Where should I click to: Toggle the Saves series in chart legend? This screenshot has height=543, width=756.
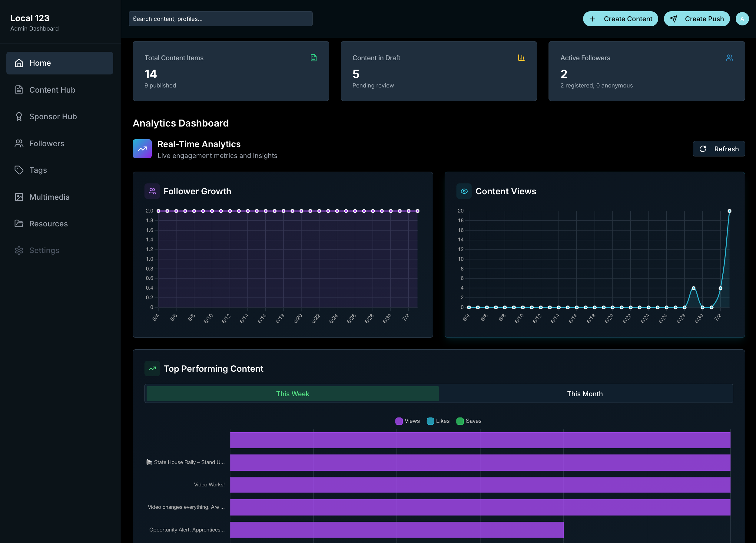[469, 421]
